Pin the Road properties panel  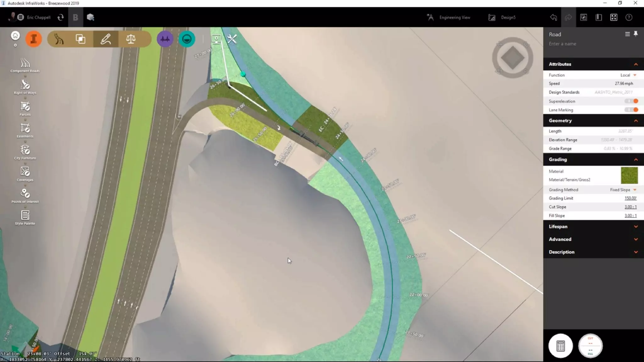[x=636, y=34]
